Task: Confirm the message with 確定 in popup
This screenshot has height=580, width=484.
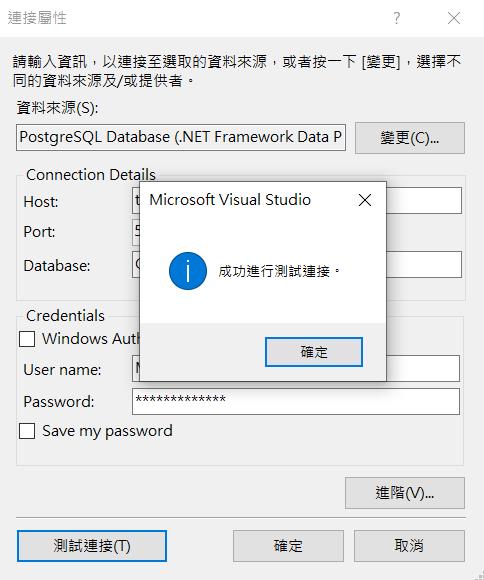Action: point(314,352)
